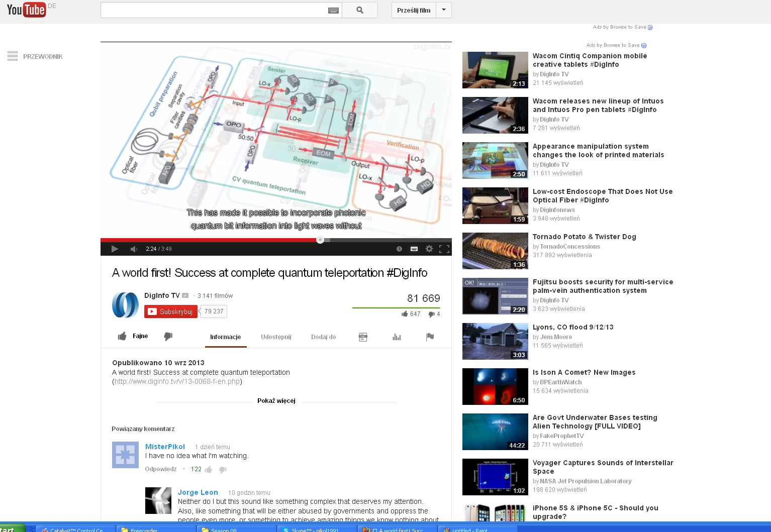Open the Wacom Intuos lineup video thumbnail
The image size is (771, 532).
(495, 115)
